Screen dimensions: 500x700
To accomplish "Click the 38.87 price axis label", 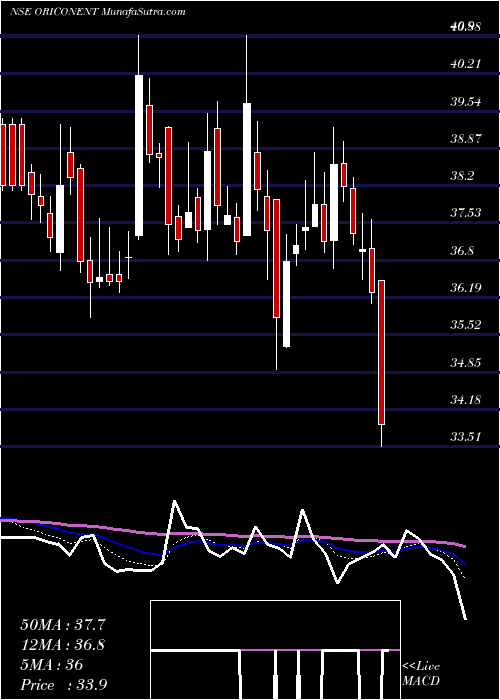I will click(466, 139).
